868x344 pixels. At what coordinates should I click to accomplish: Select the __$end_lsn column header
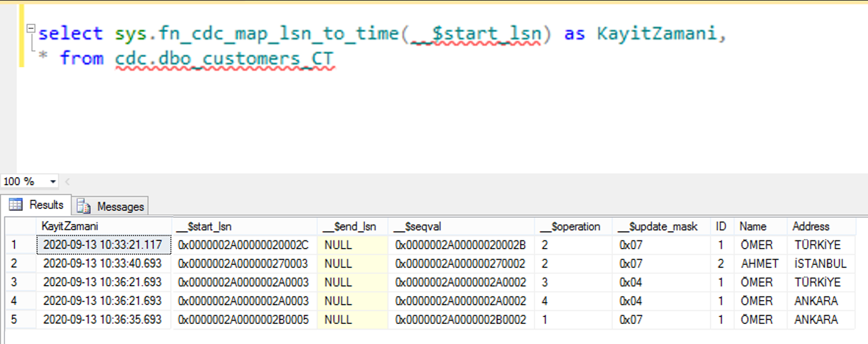[352, 226]
